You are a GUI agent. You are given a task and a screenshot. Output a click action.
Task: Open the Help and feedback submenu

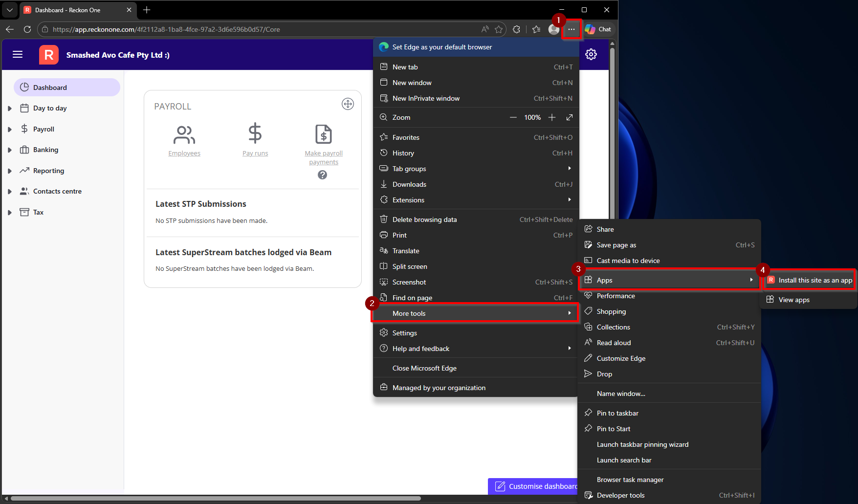click(x=476, y=349)
